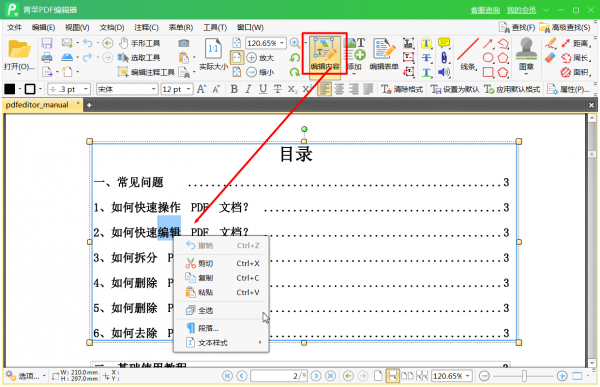
Task: Toggle Italic formatting
Action: point(248,89)
